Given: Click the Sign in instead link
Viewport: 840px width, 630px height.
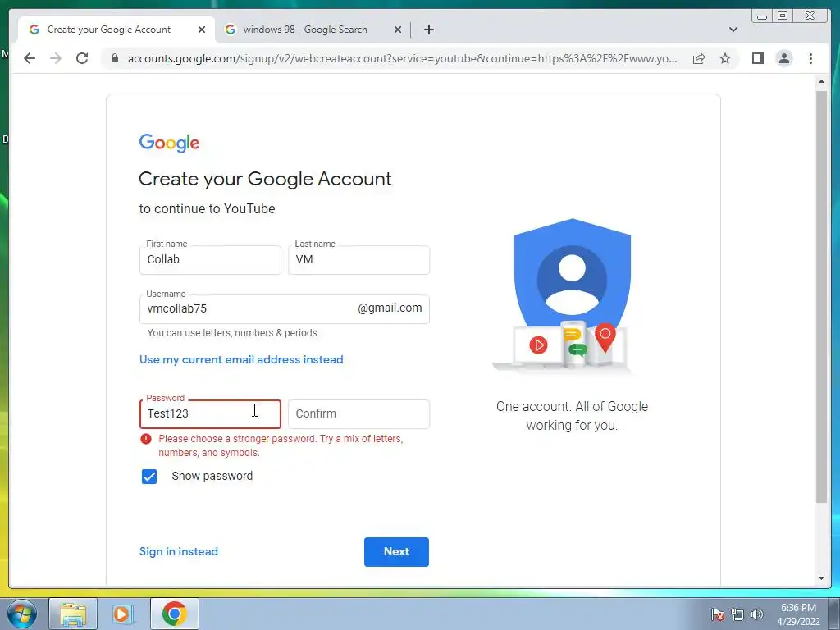Looking at the screenshot, I should pyautogui.click(x=178, y=551).
